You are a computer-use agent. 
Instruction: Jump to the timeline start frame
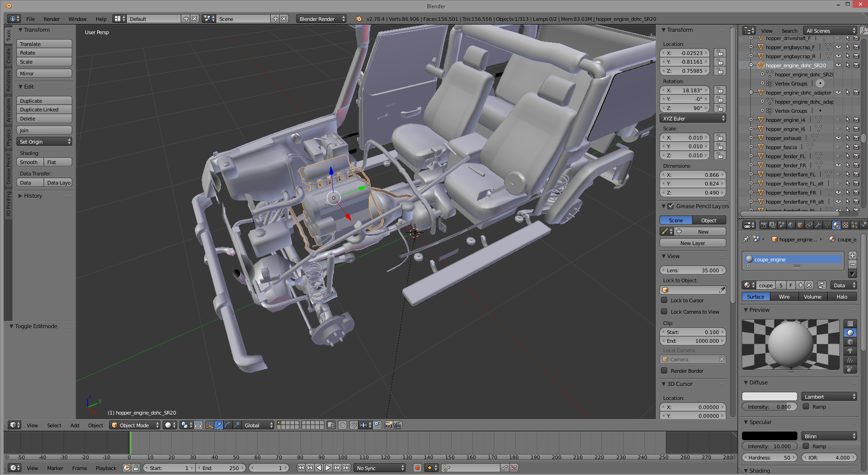pos(301,468)
